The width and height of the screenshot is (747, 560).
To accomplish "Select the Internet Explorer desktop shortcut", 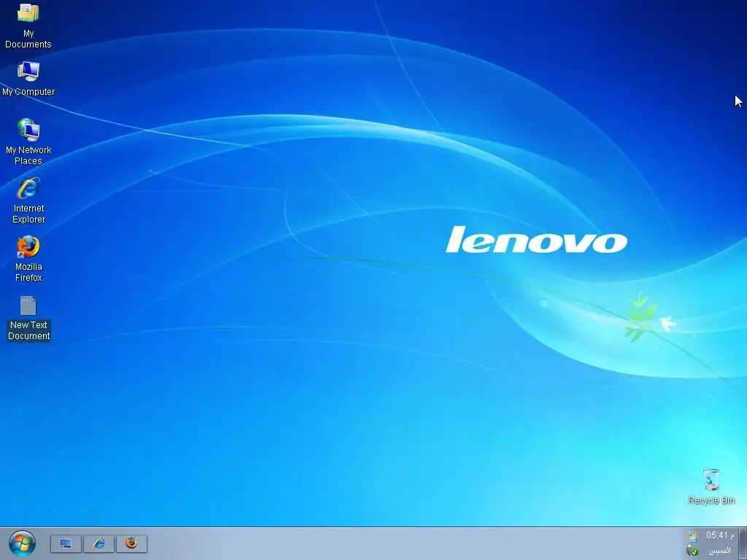I will [x=28, y=201].
